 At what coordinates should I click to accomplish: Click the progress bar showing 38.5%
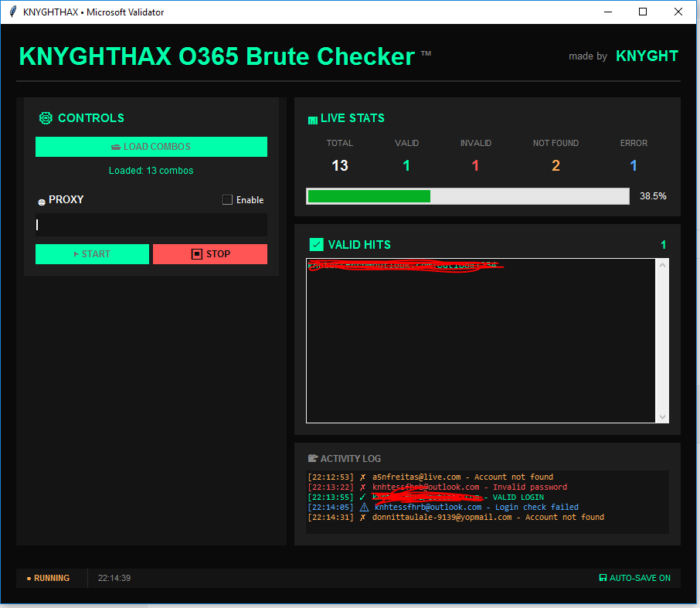467,196
